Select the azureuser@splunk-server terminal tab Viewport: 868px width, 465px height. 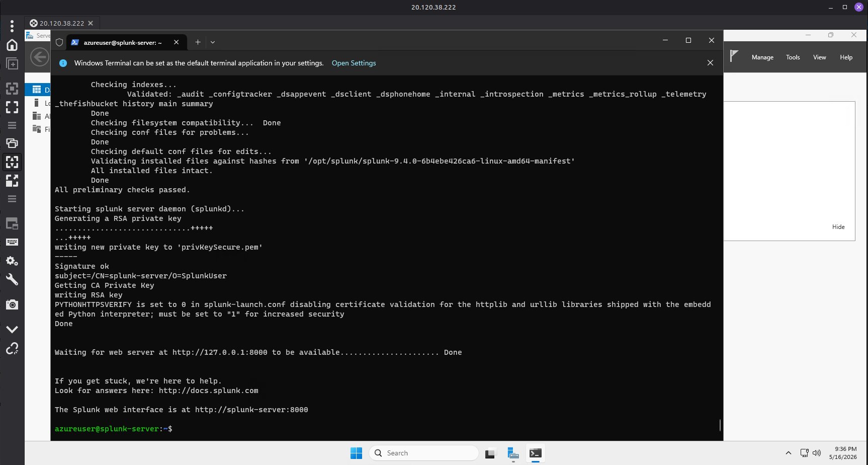coord(123,43)
